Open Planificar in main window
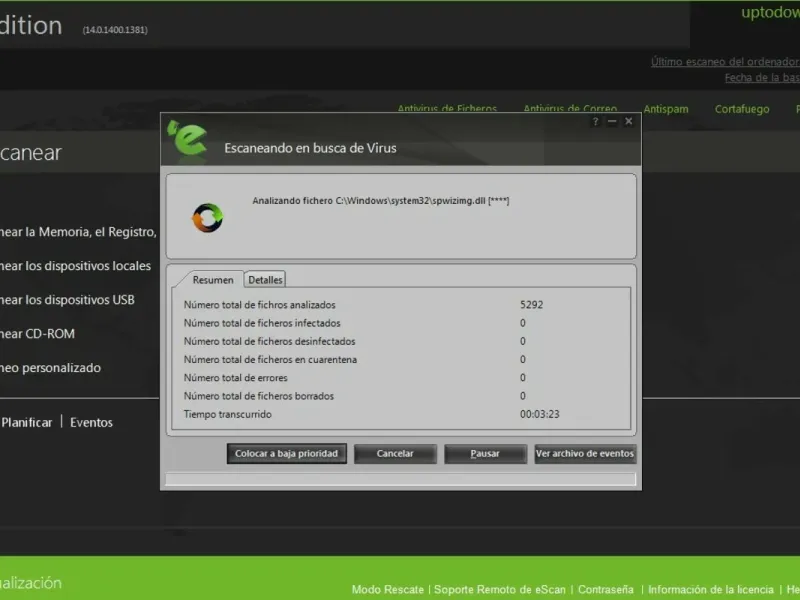Image resolution: width=800 pixels, height=600 pixels. click(27, 422)
